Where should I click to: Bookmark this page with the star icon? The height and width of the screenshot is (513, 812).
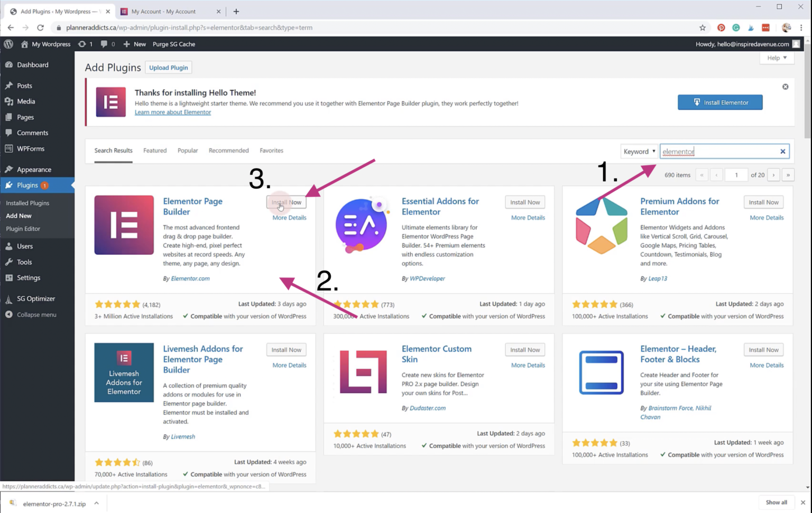pos(702,27)
